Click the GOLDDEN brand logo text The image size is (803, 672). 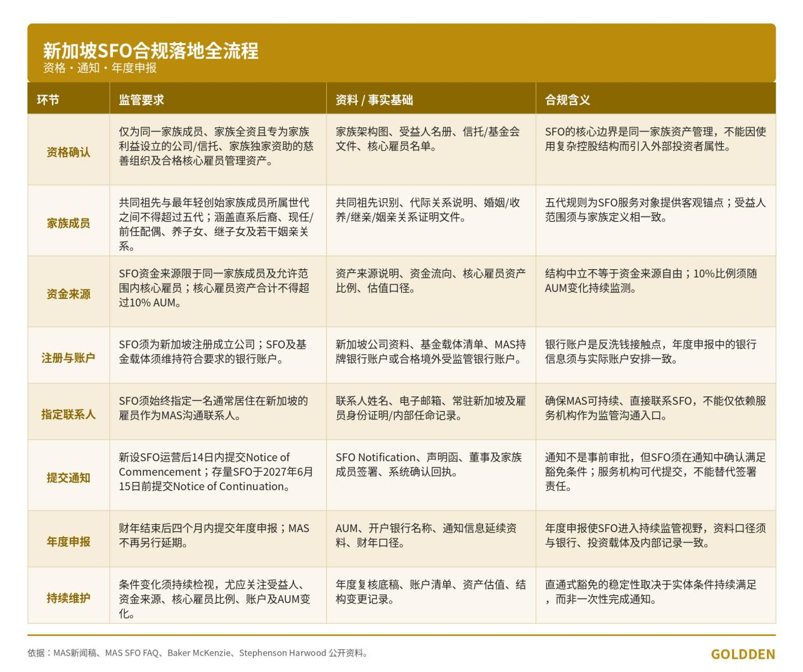pyautogui.click(x=743, y=654)
